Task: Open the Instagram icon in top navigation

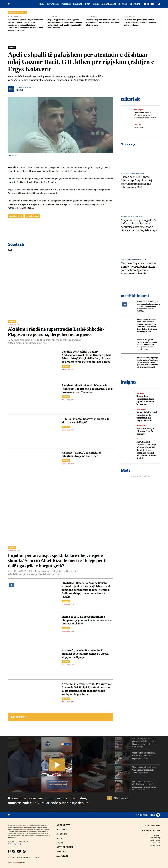Action: pyautogui.click(x=148, y=4)
